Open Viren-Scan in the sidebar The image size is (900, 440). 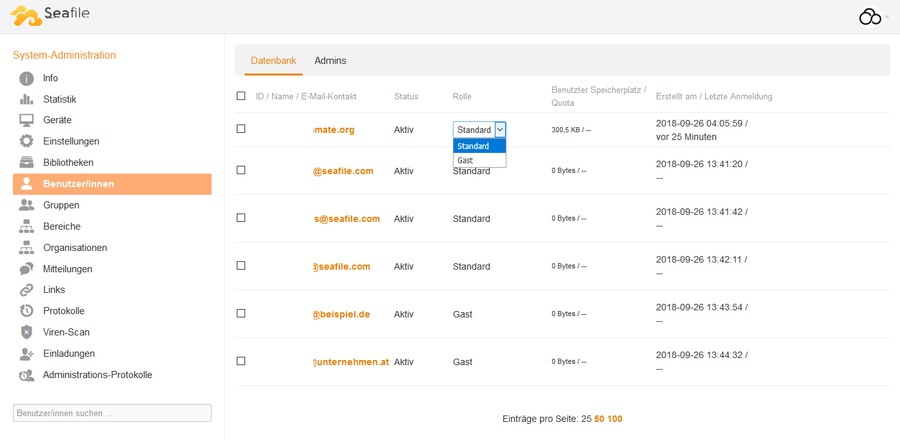coord(66,332)
